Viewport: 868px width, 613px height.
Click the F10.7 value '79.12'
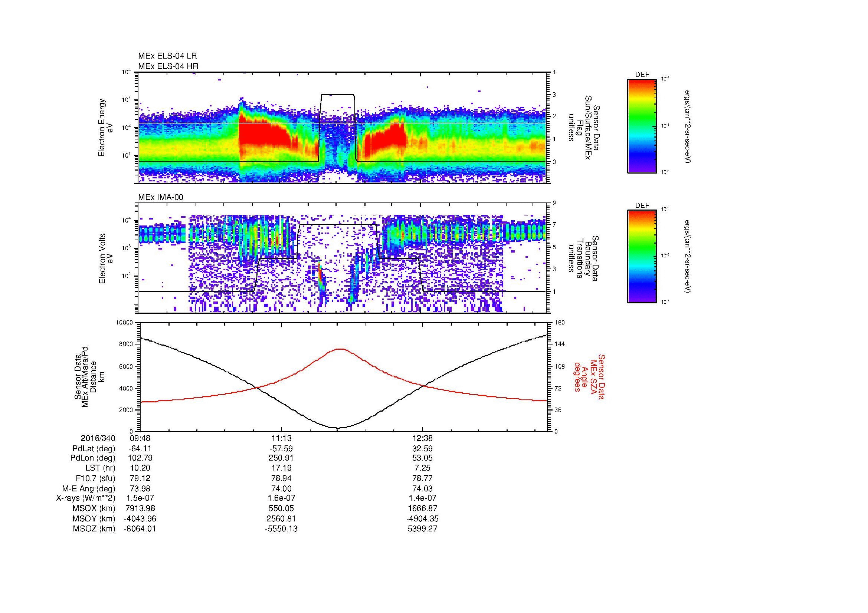click(x=140, y=478)
